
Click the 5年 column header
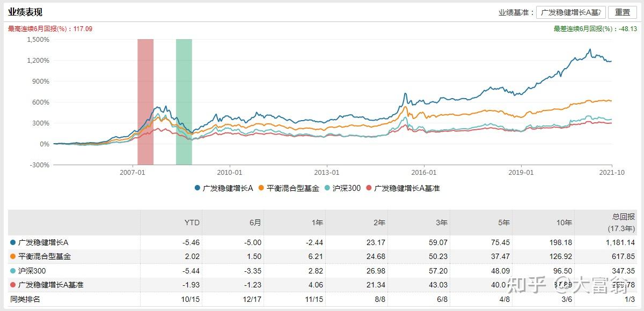(x=503, y=223)
